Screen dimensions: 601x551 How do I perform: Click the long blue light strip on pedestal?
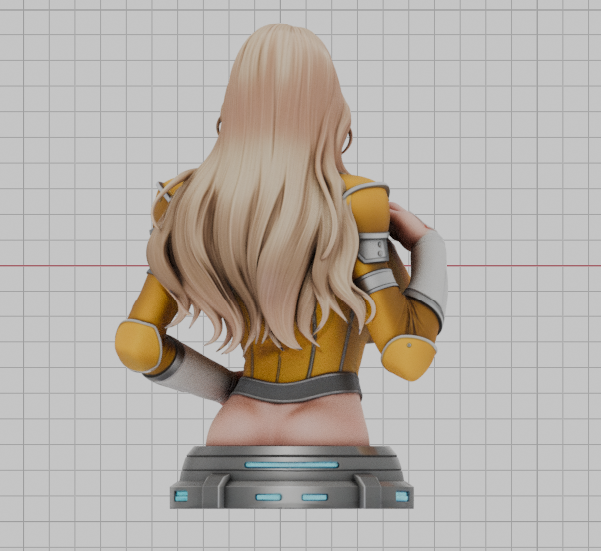(x=292, y=465)
